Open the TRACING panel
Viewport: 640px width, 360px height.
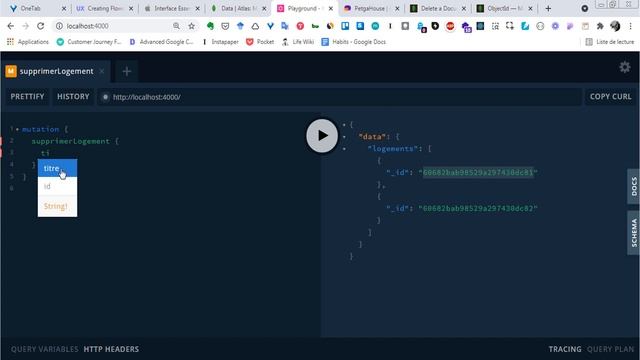coord(564,349)
